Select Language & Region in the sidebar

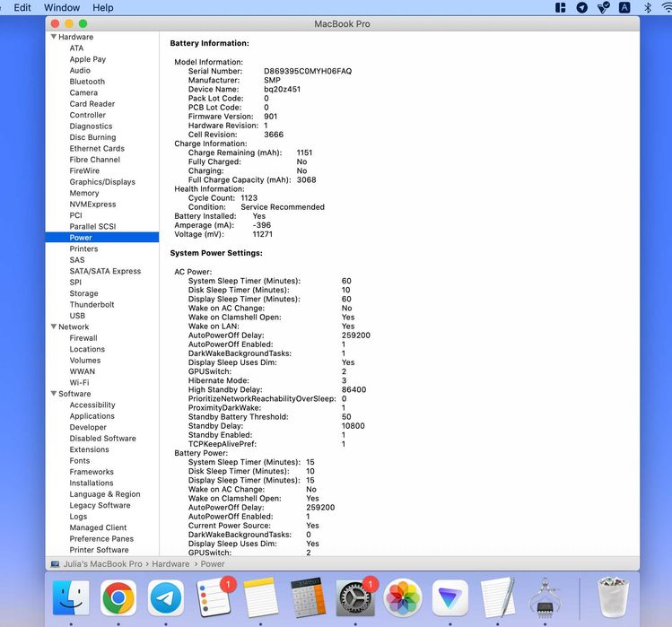tap(105, 493)
